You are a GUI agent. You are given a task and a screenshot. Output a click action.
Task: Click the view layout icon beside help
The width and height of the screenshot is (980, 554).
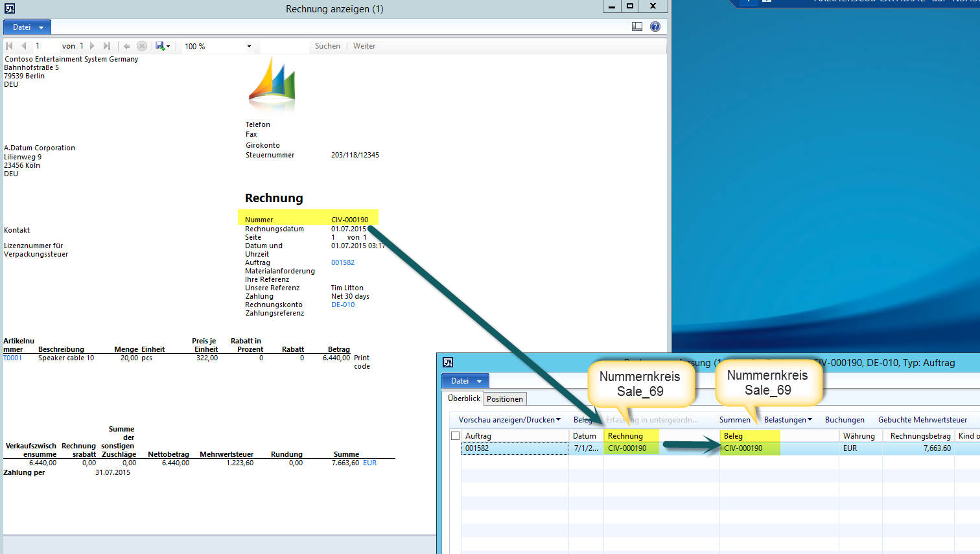pos(637,27)
